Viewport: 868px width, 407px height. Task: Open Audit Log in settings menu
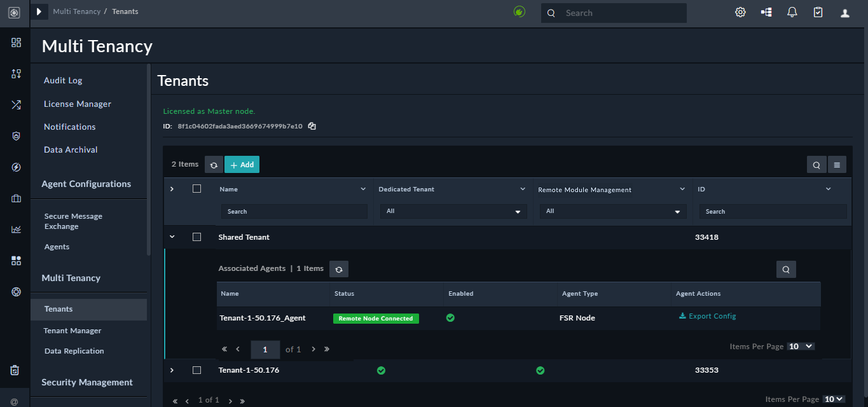click(63, 80)
